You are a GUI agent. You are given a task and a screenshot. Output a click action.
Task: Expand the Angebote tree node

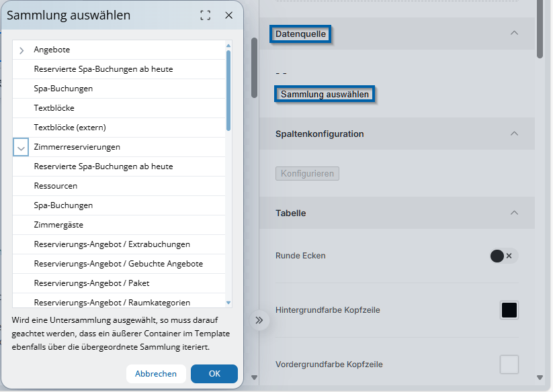point(22,50)
